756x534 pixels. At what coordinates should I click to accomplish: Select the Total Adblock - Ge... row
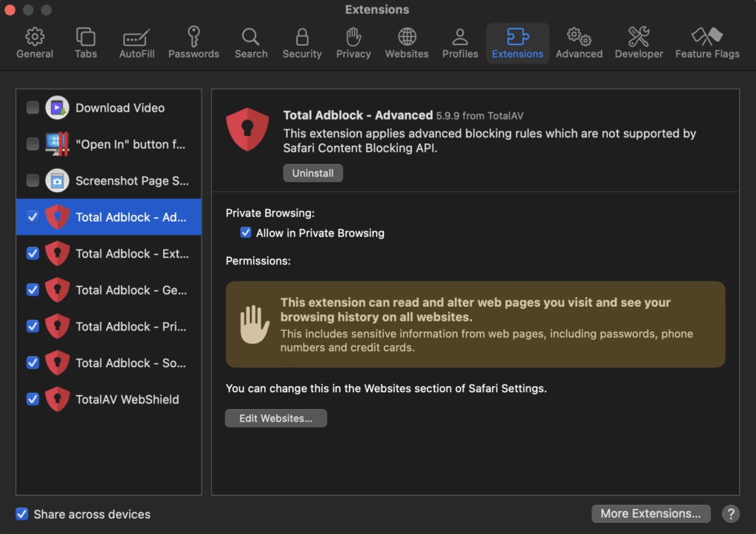coord(109,290)
